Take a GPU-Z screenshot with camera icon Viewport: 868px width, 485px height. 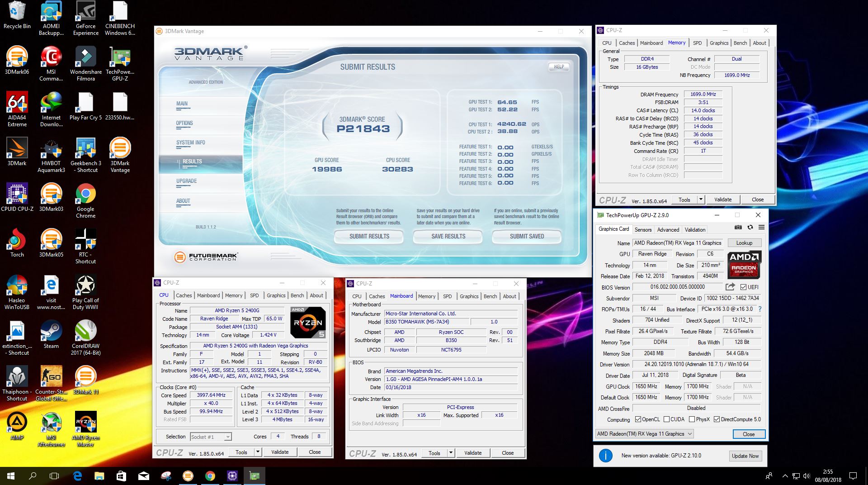click(x=738, y=227)
